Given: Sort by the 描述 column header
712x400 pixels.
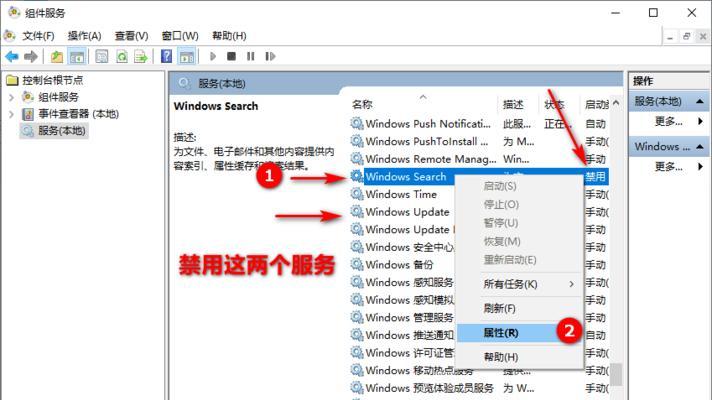Looking at the screenshot, I should (513, 105).
